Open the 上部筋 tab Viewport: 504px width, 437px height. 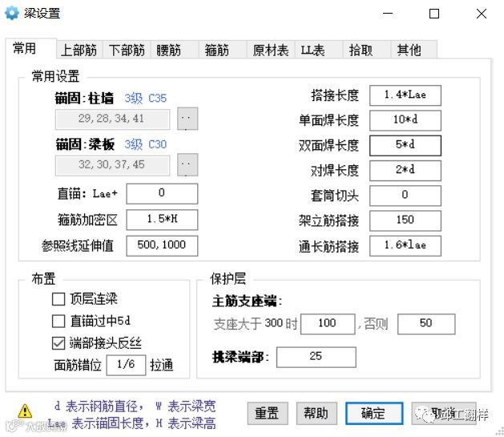pyautogui.click(x=79, y=50)
